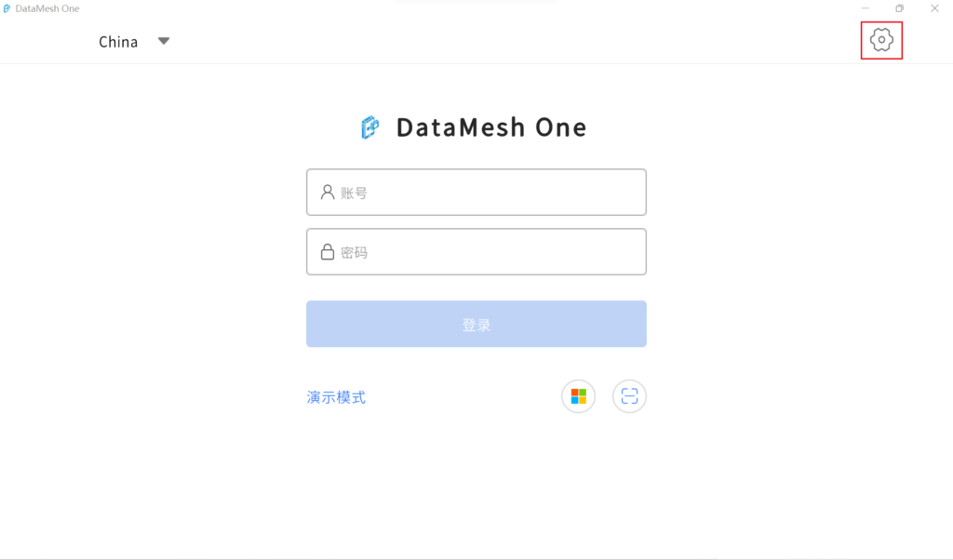This screenshot has width=953, height=560.
Task: Open the QR code scan login icon
Action: tap(630, 396)
